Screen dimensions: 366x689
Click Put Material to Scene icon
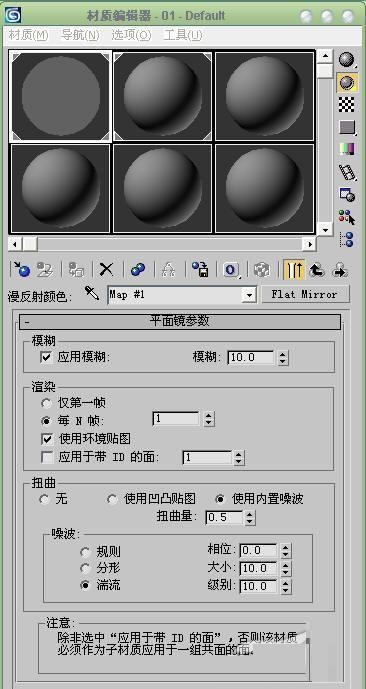coord(44,269)
